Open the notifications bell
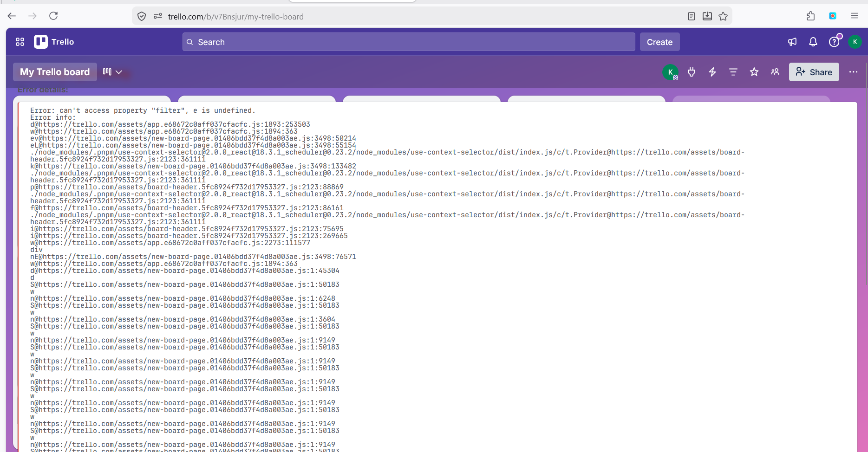This screenshot has height=452, width=868. pyautogui.click(x=813, y=42)
